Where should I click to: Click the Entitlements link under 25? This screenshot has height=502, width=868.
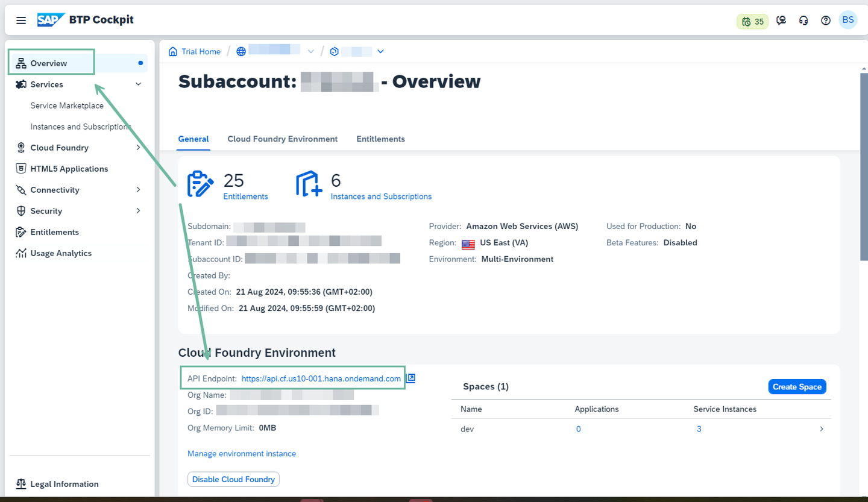pyautogui.click(x=245, y=196)
